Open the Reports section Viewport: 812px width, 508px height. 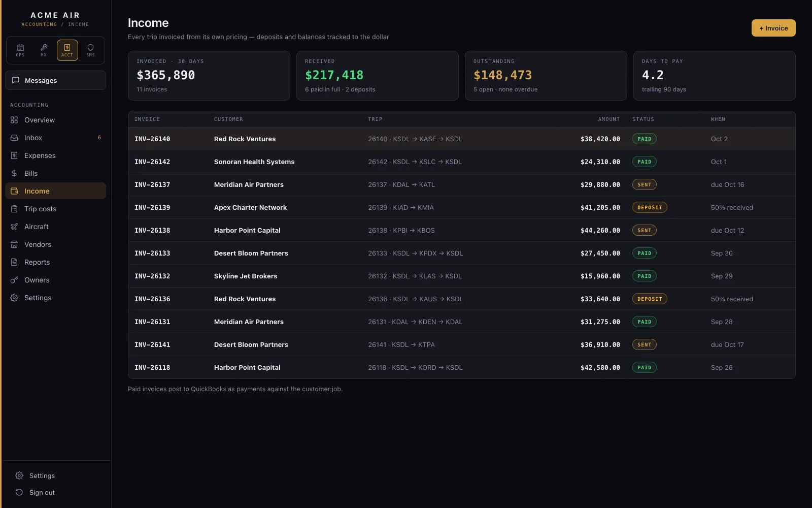[55, 262]
